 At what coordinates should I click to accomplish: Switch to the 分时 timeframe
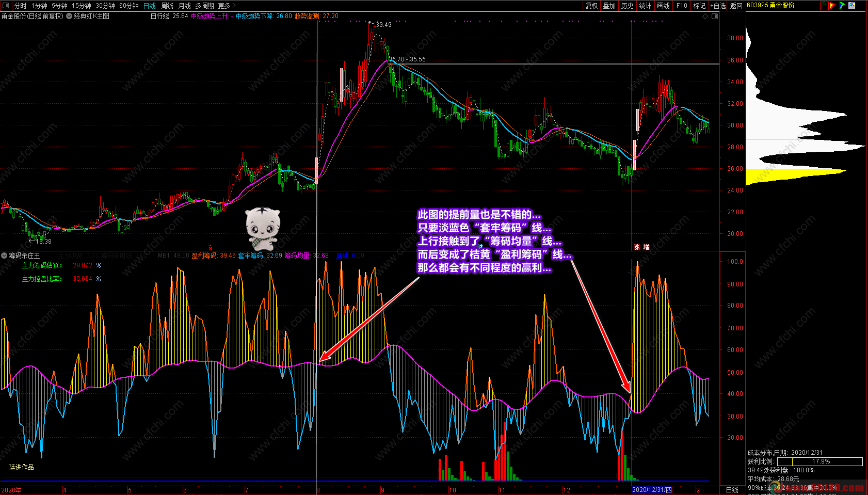tap(21, 6)
